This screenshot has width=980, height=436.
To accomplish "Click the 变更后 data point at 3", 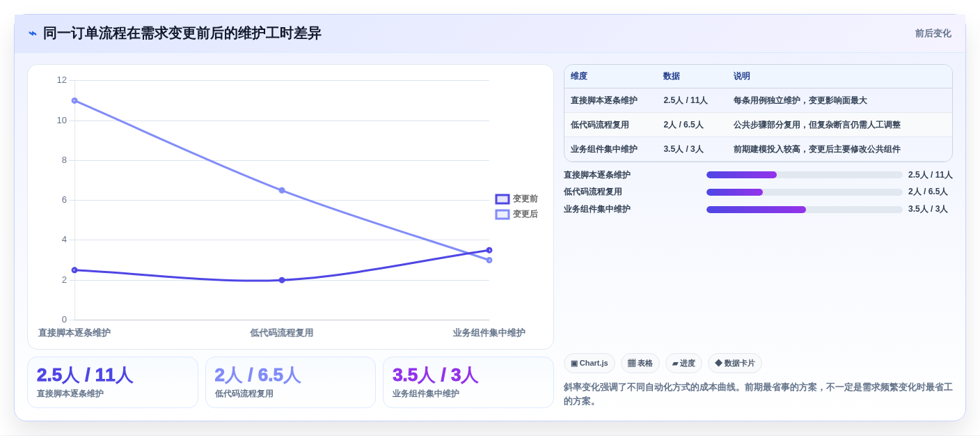I will 489,260.
